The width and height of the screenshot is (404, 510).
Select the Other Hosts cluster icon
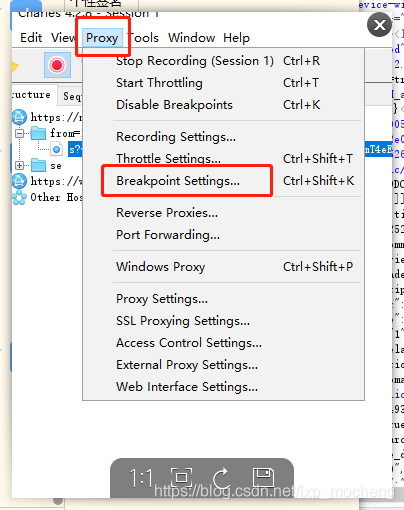pyautogui.click(x=19, y=197)
